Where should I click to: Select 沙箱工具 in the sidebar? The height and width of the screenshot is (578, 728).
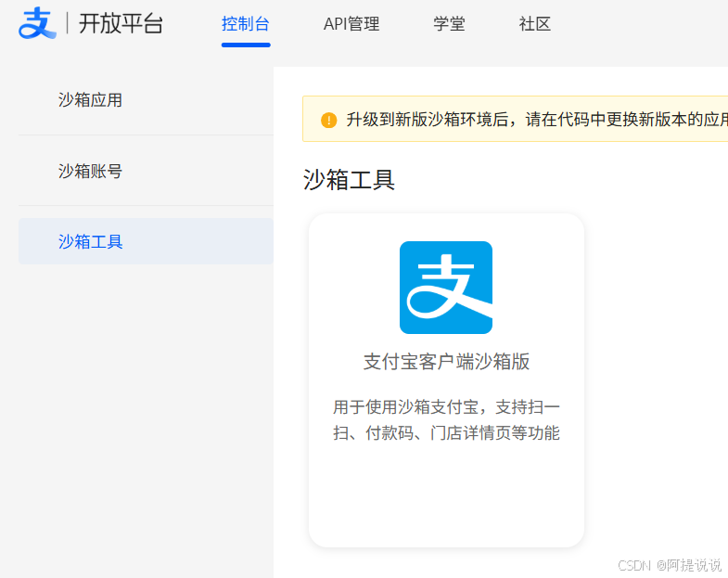(146, 241)
